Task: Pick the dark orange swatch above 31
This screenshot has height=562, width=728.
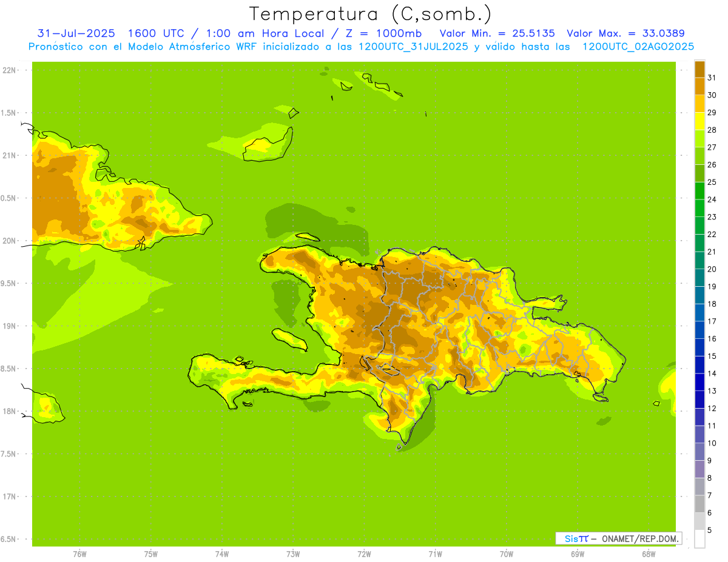Action: pos(699,69)
